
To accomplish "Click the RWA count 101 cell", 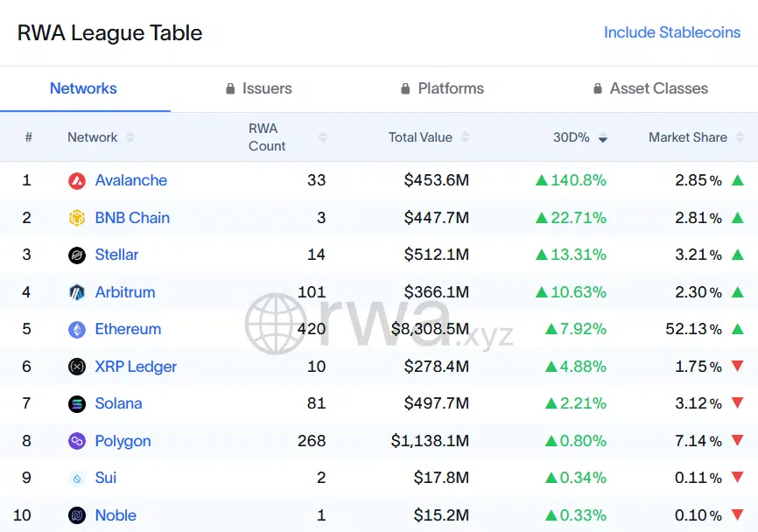I will (x=312, y=292).
